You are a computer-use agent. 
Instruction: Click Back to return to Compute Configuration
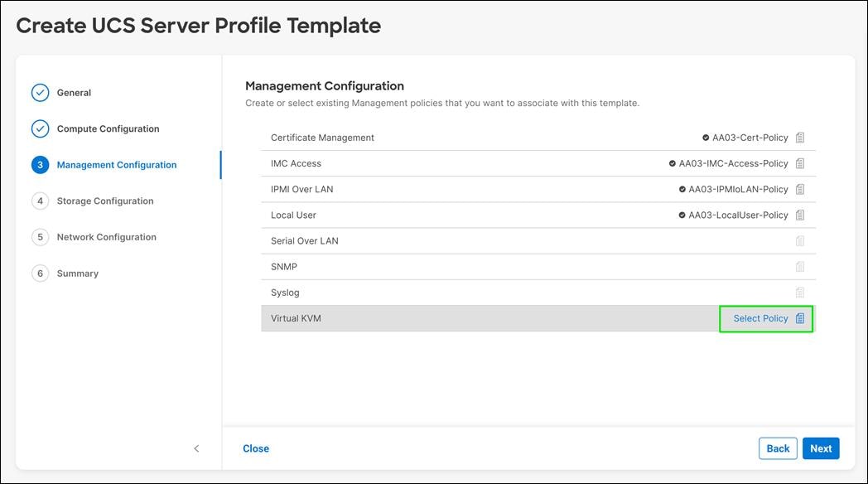pos(777,448)
